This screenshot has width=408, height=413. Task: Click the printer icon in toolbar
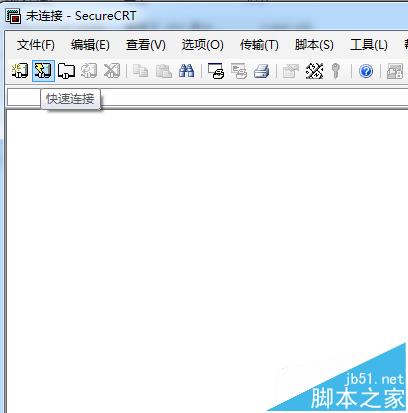click(x=262, y=71)
